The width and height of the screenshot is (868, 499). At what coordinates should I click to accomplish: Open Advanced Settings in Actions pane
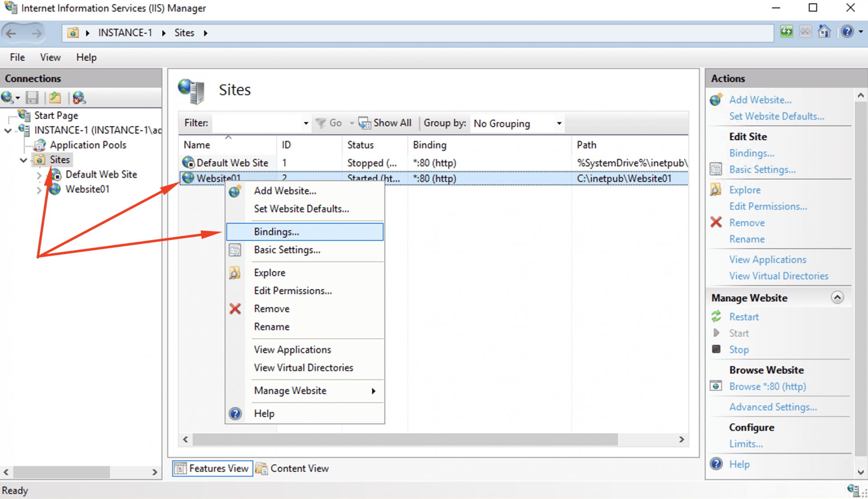(773, 406)
